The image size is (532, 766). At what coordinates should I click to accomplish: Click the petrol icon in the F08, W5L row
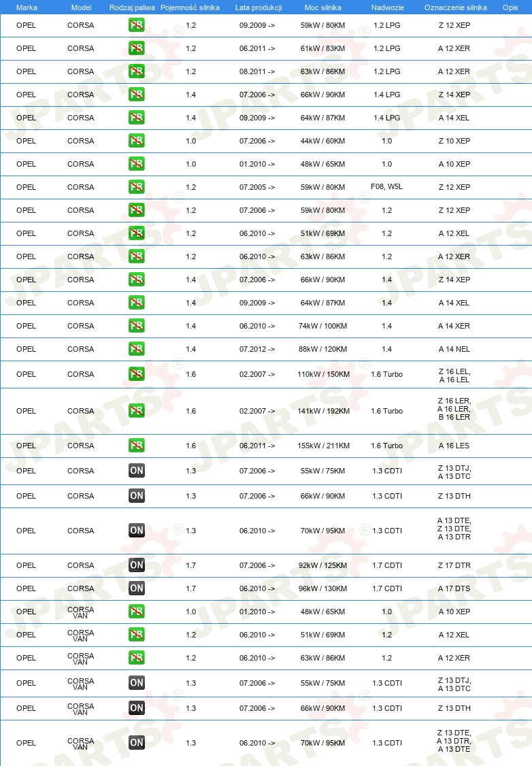136,187
